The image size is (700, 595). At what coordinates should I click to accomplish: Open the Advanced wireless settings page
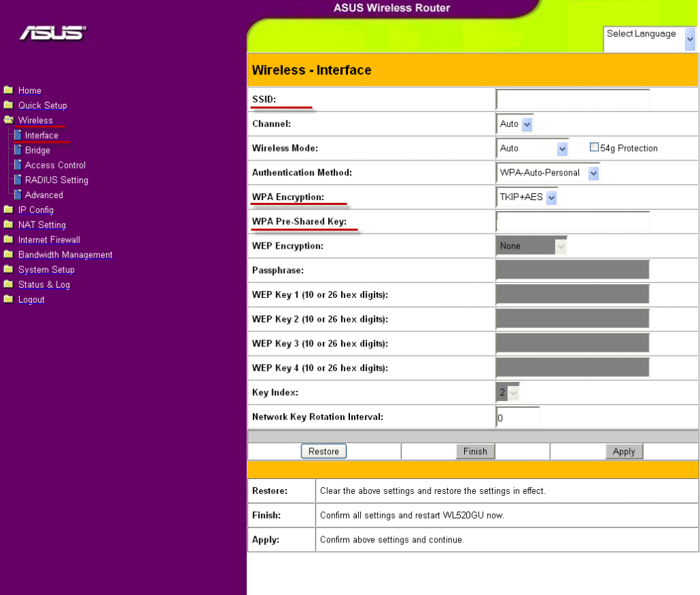(x=44, y=195)
